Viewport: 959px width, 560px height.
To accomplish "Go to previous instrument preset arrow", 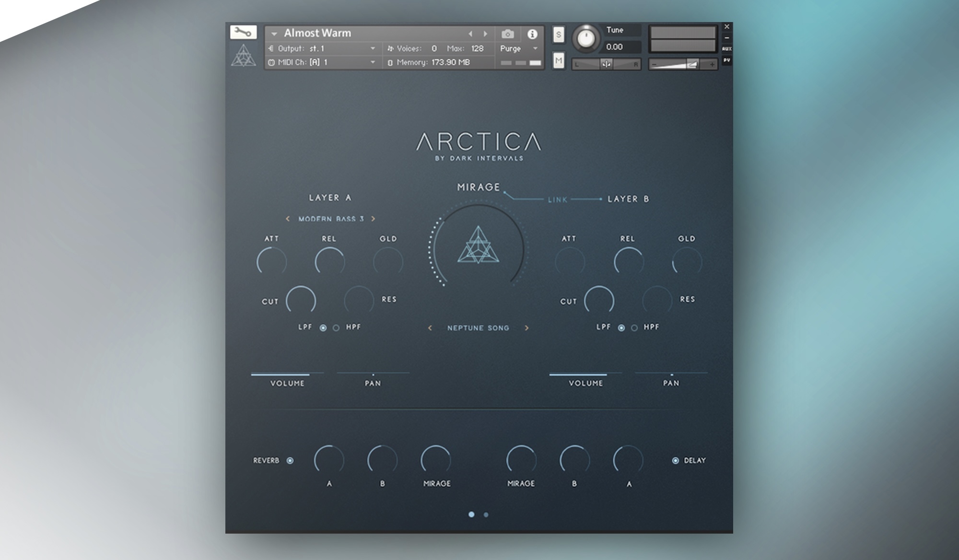I will coord(470,34).
